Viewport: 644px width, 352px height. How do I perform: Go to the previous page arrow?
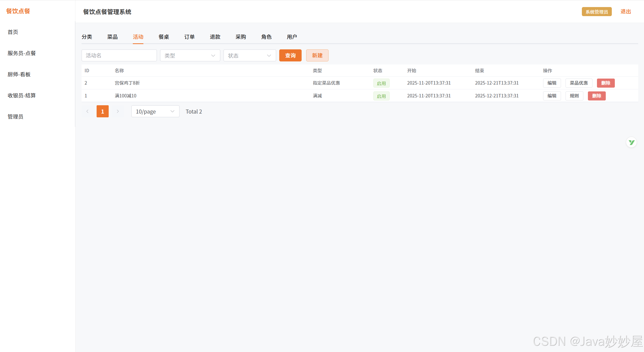point(87,111)
